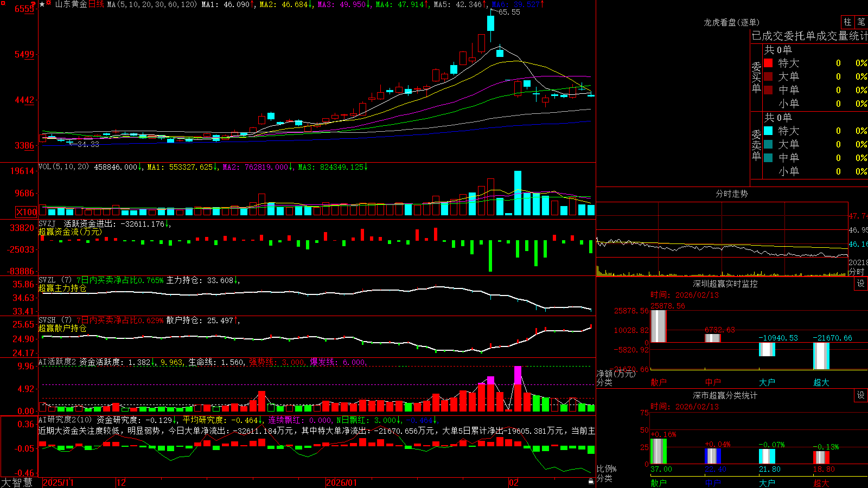Click the teal 大单 sell-order swatch
The width and height of the screenshot is (868, 488).
click(x=768, y=144)
